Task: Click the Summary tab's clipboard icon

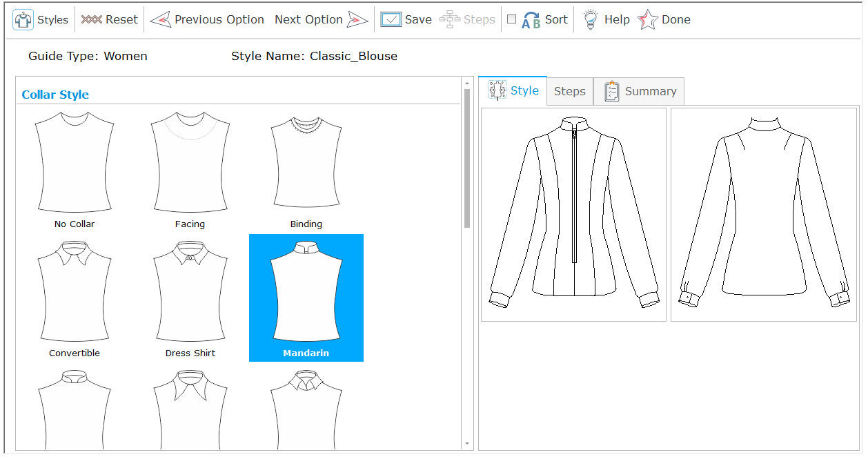Action: pos(612,91)
